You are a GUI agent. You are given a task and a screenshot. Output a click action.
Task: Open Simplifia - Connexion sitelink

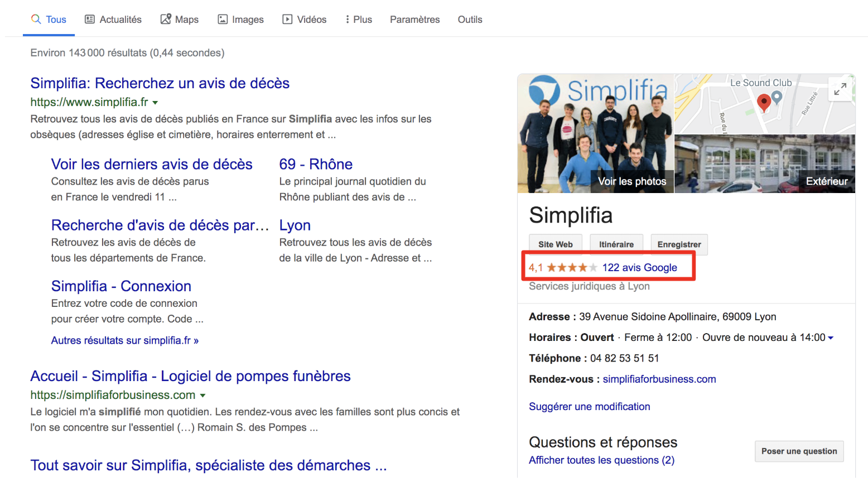point(121,286)
